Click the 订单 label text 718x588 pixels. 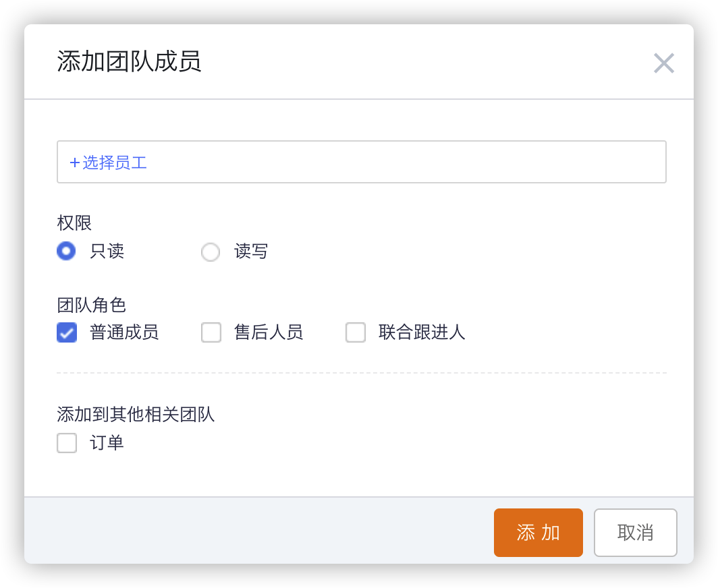coord(107,443)
